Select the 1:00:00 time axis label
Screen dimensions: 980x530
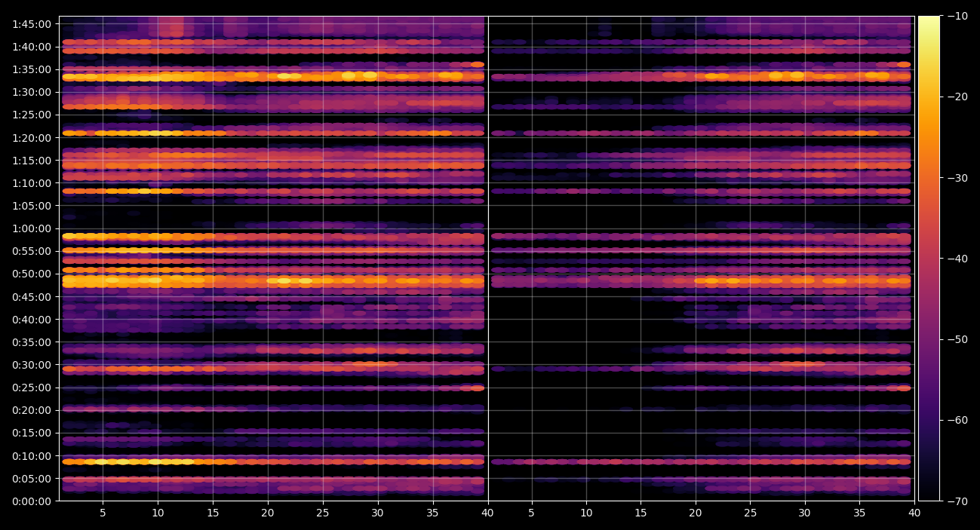[x=32, y=228]
